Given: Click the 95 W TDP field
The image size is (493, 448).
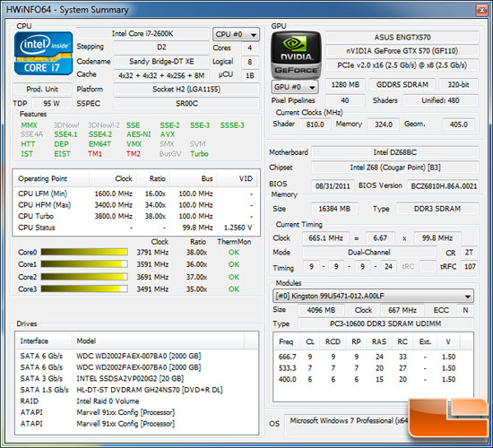Looking at the screenshot, I should (x=52, y=103).
